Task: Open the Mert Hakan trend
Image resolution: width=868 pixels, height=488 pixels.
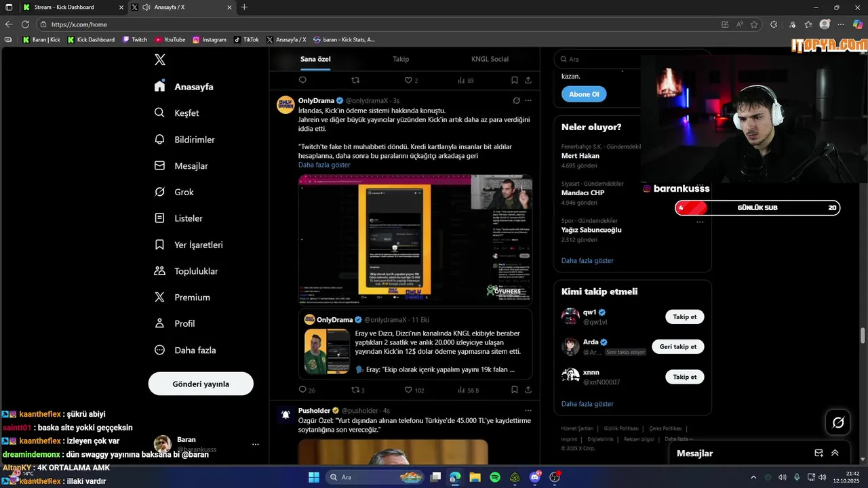Action: click(x=580, y=155)
